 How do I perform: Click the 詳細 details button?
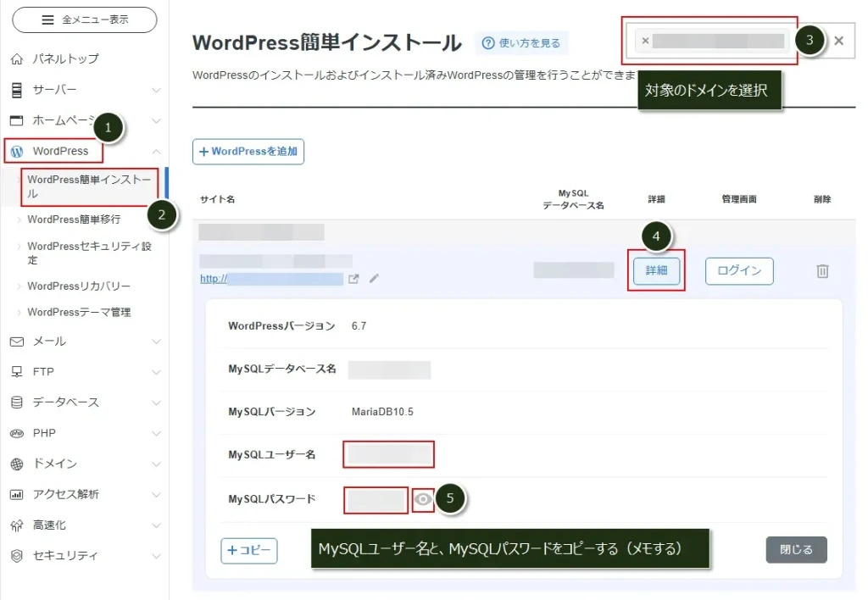tap(656, 270)
